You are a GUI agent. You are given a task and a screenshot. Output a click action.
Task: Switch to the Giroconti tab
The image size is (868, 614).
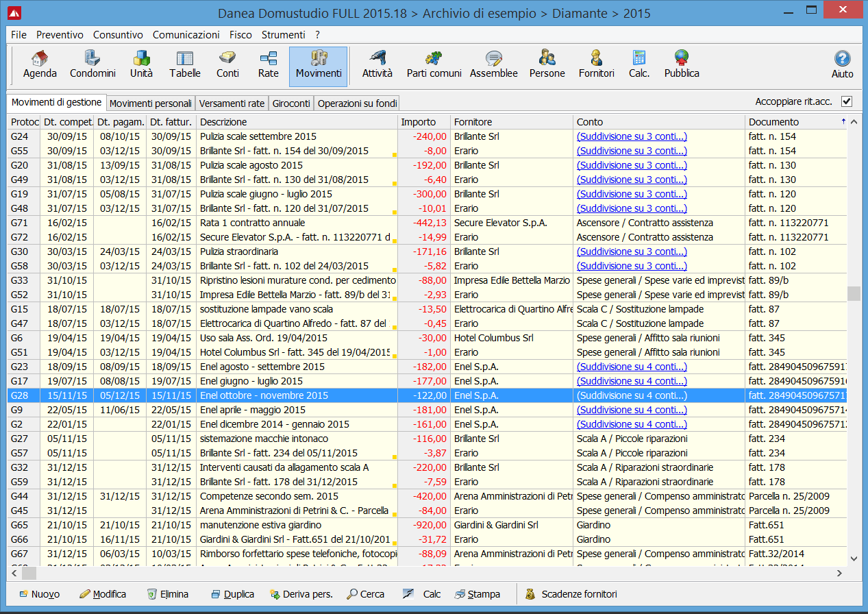291,103
